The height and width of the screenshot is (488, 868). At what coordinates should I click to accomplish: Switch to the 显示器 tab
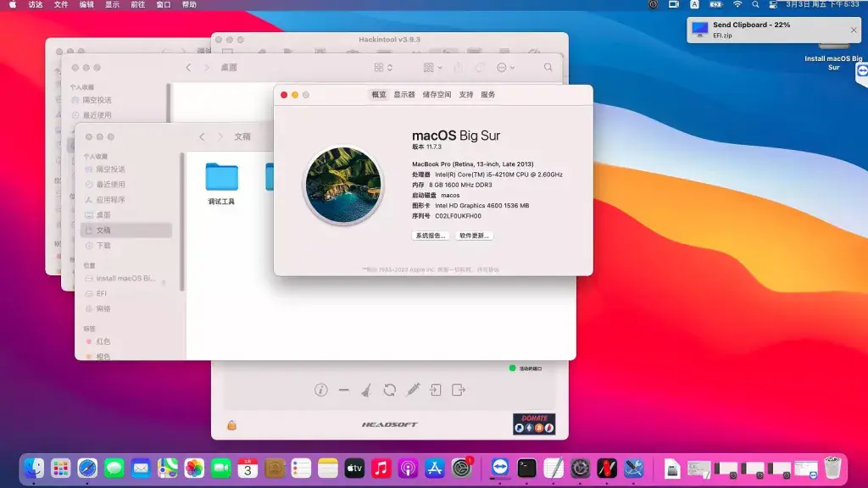tap(404, 95)
